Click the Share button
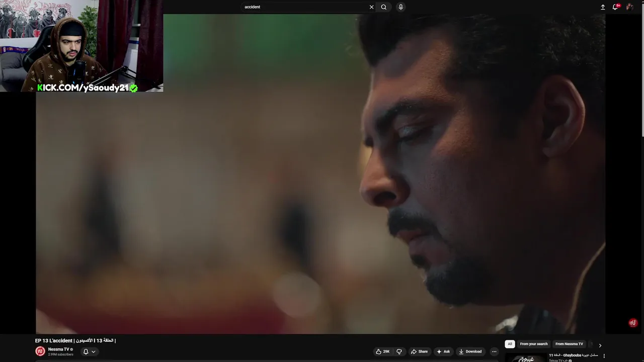Image resolution: width=644 pixels, height=362 pixels. pos(419,352)
